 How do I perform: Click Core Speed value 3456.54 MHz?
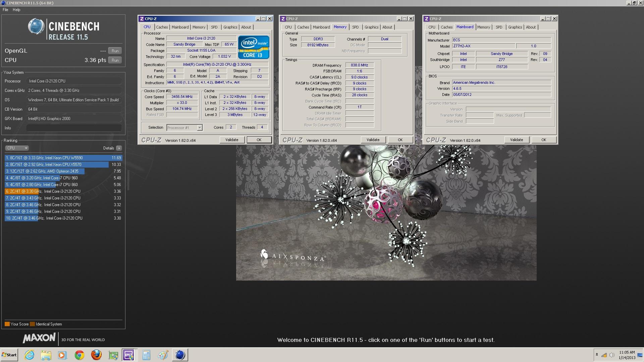pyautogui.click(x=182, y=97)
